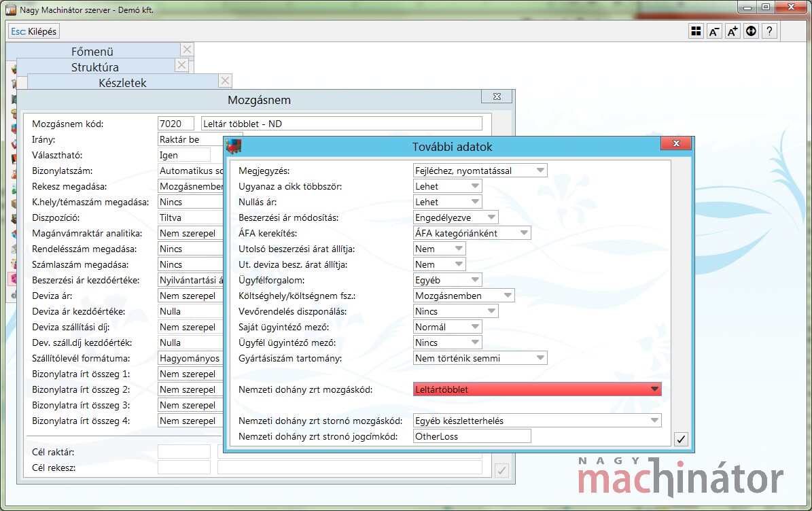Click Magánvámraktár analitika field

click(190, 233)
